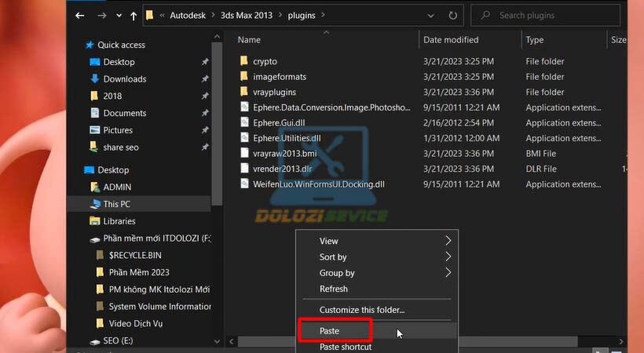Screen dimensions: 644x353
Task: Select 3ds Max 2013 in breadcrumb
Action: click(247, 15)
